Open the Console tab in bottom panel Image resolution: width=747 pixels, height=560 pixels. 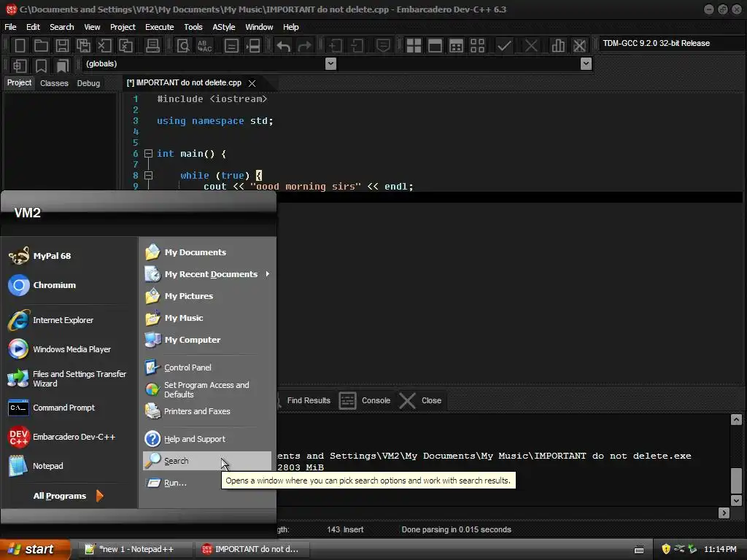pyautogui.click(x=365, y=400)
